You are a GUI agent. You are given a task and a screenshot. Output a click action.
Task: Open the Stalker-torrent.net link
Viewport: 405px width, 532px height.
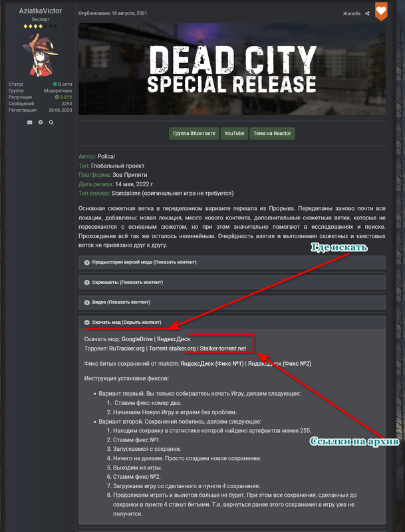tap(223, 348)
